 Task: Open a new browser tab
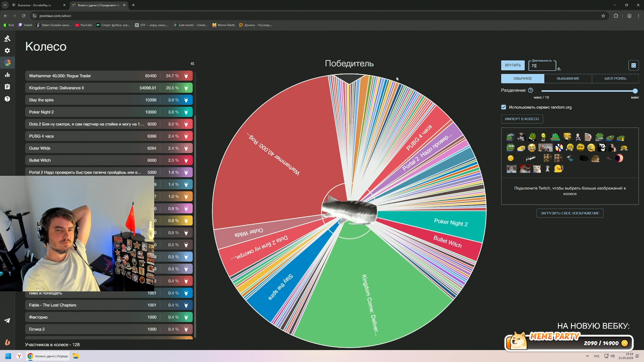pos(133,5)
